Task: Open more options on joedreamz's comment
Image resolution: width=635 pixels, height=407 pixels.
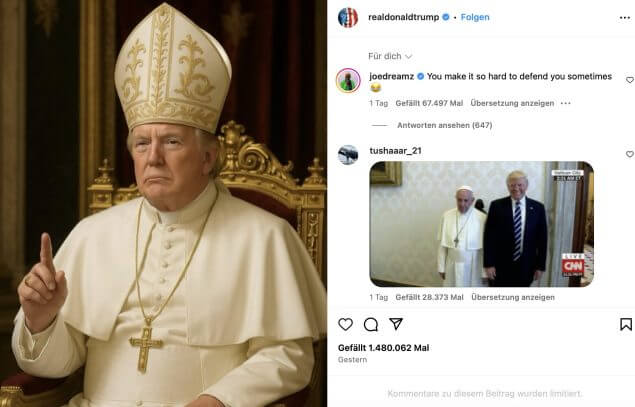Action: (565, 103)
